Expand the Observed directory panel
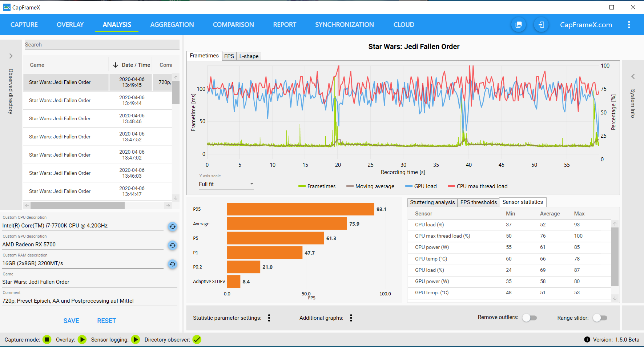644x347 pixels. [11, 56]
